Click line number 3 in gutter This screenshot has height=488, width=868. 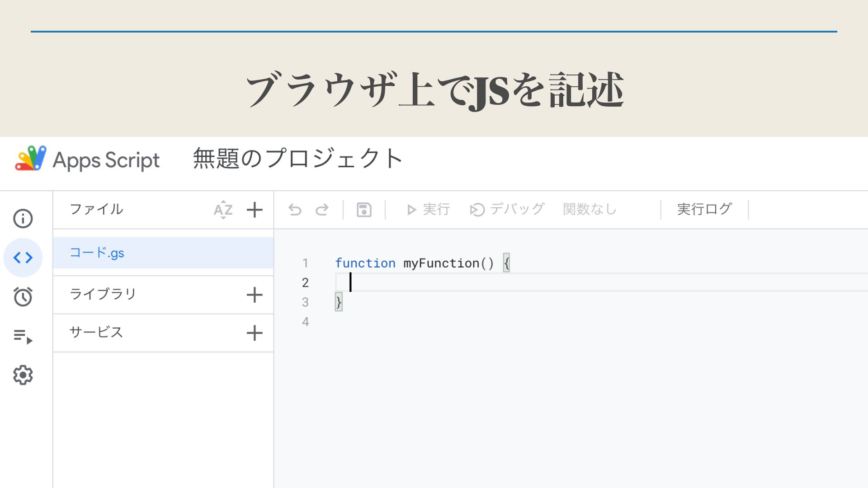pos(305,302)
